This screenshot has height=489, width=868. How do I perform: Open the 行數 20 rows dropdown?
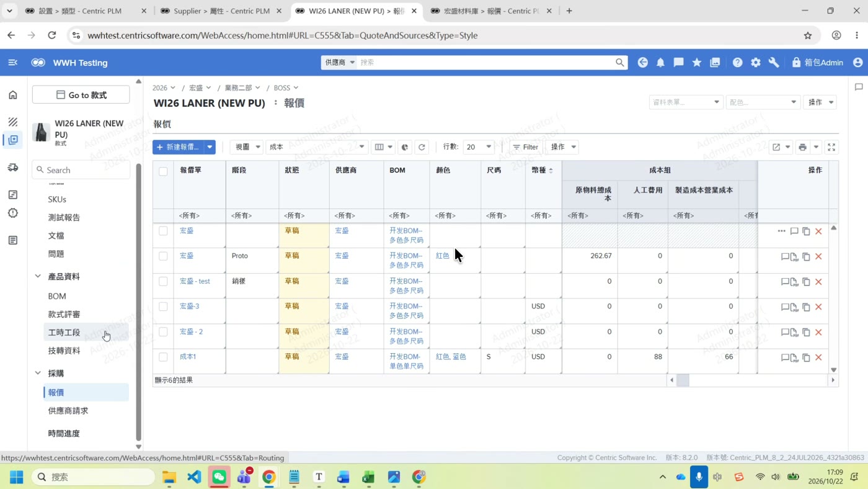click(x=478, y=147)
